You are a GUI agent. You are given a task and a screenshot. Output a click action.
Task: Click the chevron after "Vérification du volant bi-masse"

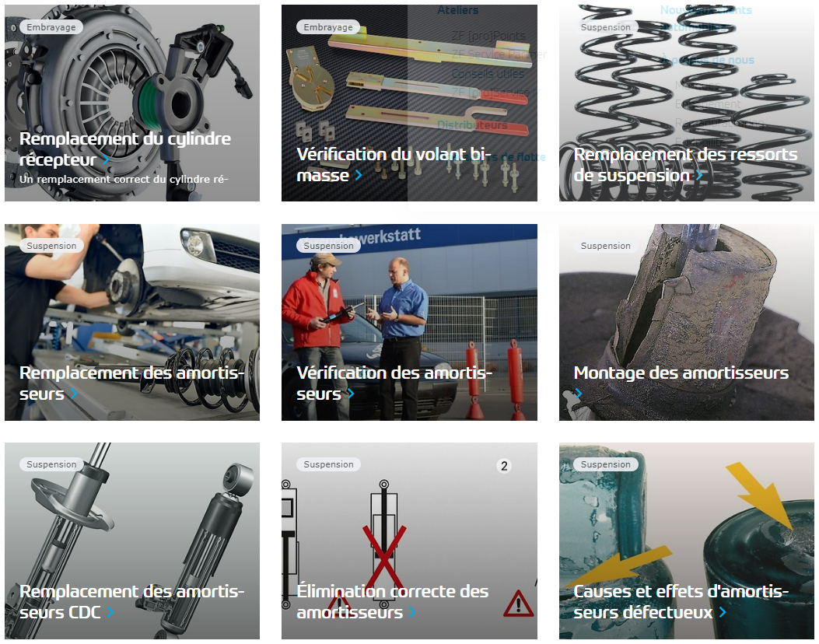click(359, 176)
